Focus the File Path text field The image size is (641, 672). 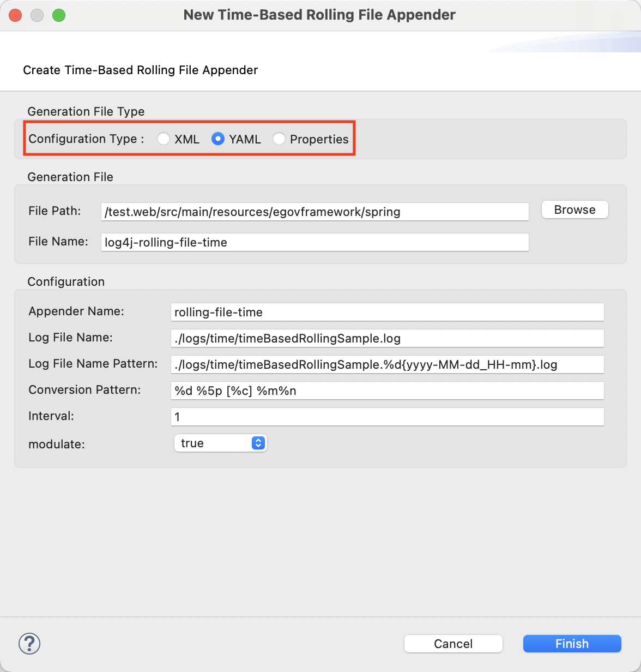315,212
